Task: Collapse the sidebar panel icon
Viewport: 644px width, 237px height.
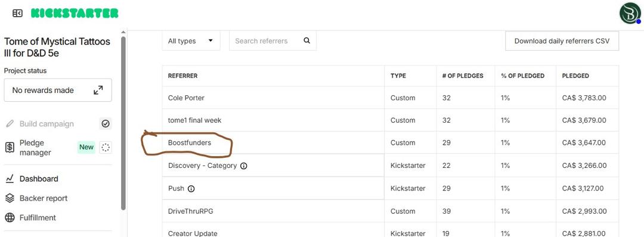Action: tap(18, 14)
